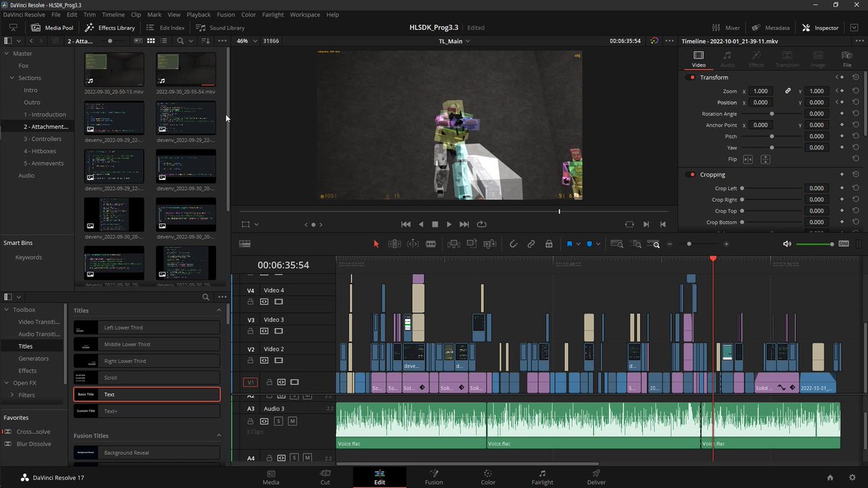Play the timeline forward
The image size is (868, 488).
click(449, 225)
